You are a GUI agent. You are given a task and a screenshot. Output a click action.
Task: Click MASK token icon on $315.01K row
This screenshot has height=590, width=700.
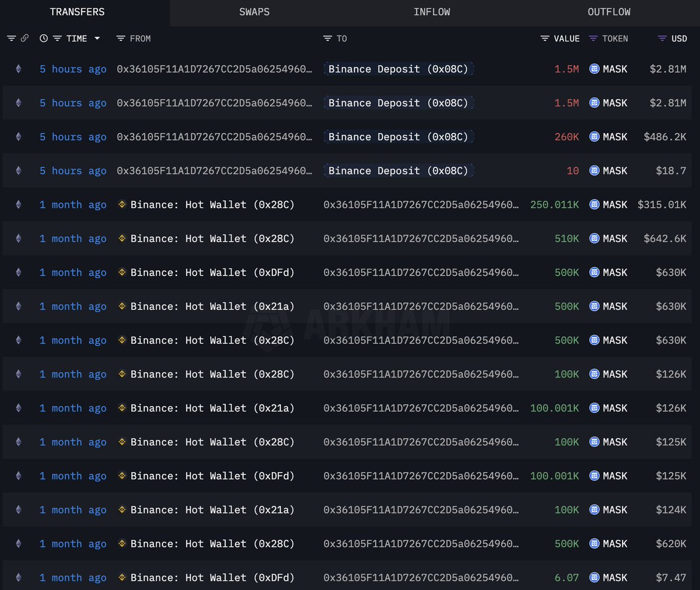pos(594,204)
